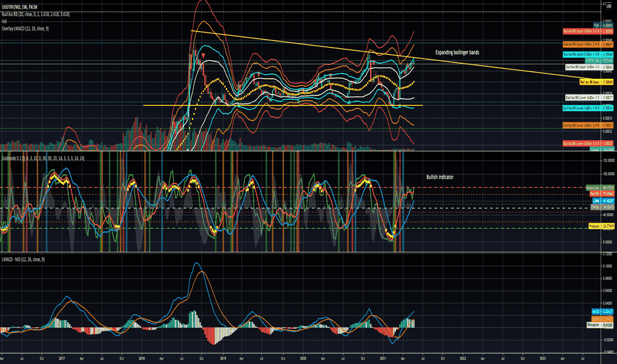Image resolution: width=617 pixels, height=364 pixels.
Task: Click the 120.00000 level on Godmode scale
Action: (x=608, y=161)
